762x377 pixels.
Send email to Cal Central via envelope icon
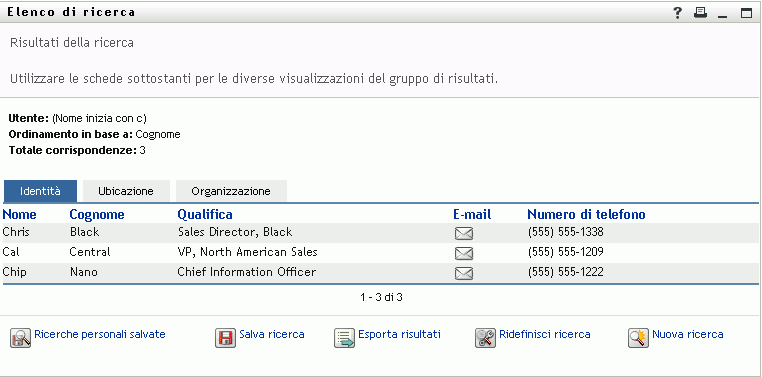point(464,254)
